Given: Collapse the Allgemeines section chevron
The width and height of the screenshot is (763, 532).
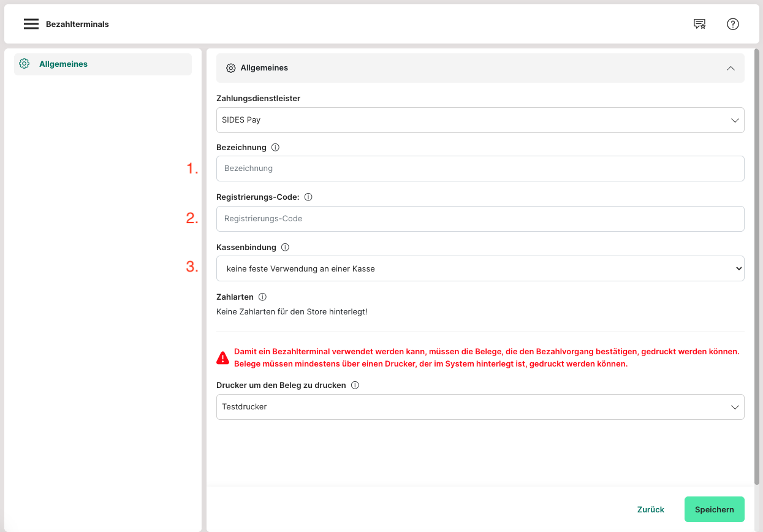Looking at the screenshot, I should [x=731, y=68].
